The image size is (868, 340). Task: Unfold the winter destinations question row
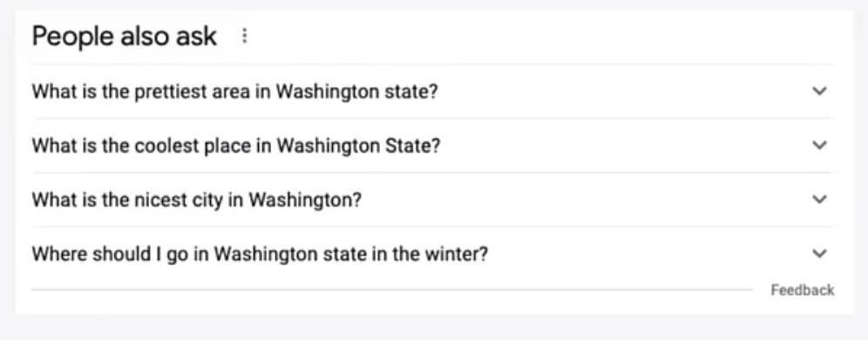click(431, 253)
